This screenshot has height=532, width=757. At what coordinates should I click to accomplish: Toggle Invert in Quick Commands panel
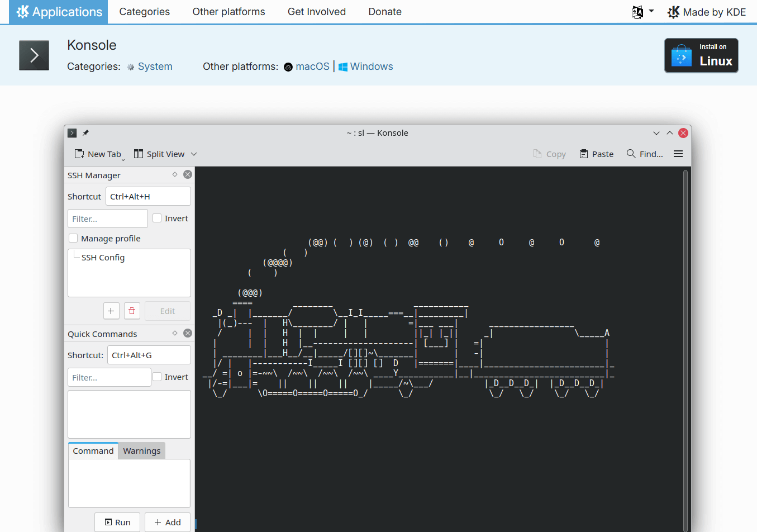point(157,377)
